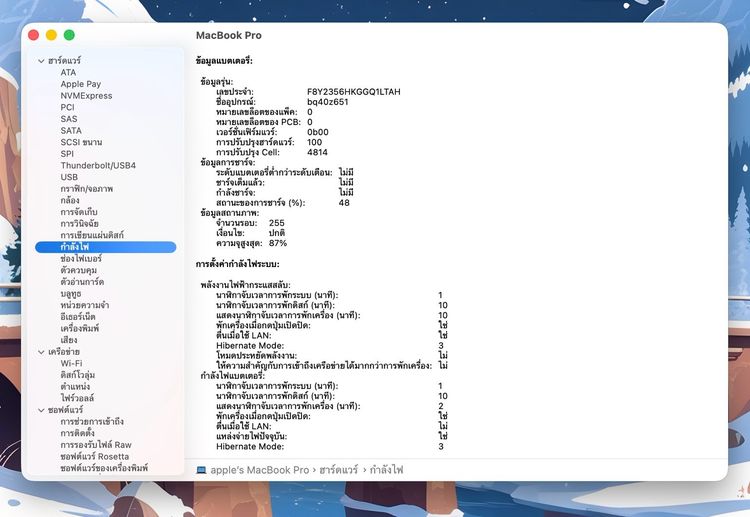750x517 pixels.
Task: Open SCSI ขนาน in the sidebar
Action: 81,142
